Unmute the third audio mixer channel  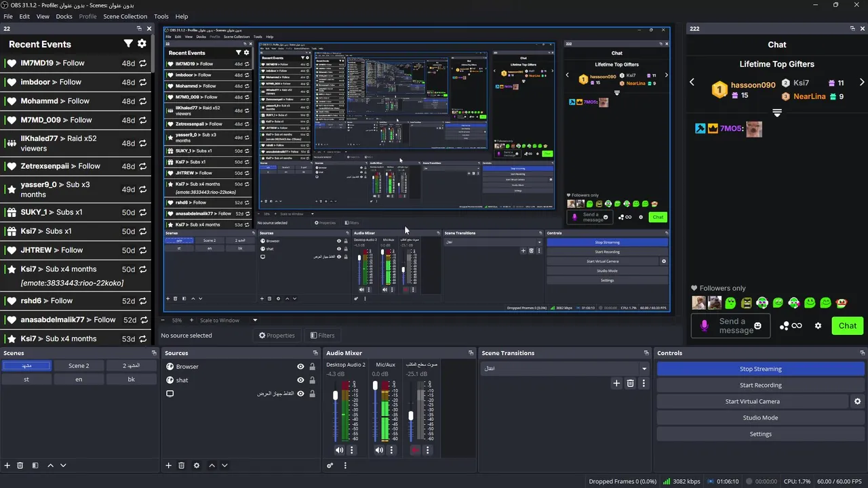[x=415, y=450]
